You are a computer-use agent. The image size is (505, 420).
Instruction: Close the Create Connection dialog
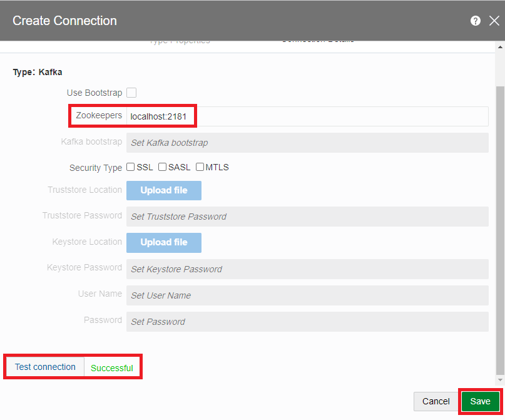494,21
